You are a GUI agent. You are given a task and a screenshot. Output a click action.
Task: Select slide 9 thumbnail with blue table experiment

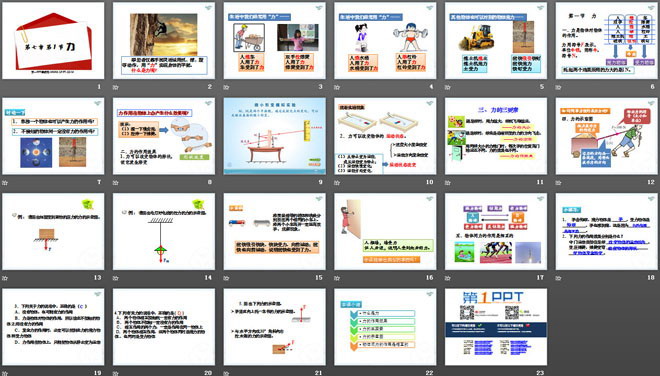[x=274, y=136]
